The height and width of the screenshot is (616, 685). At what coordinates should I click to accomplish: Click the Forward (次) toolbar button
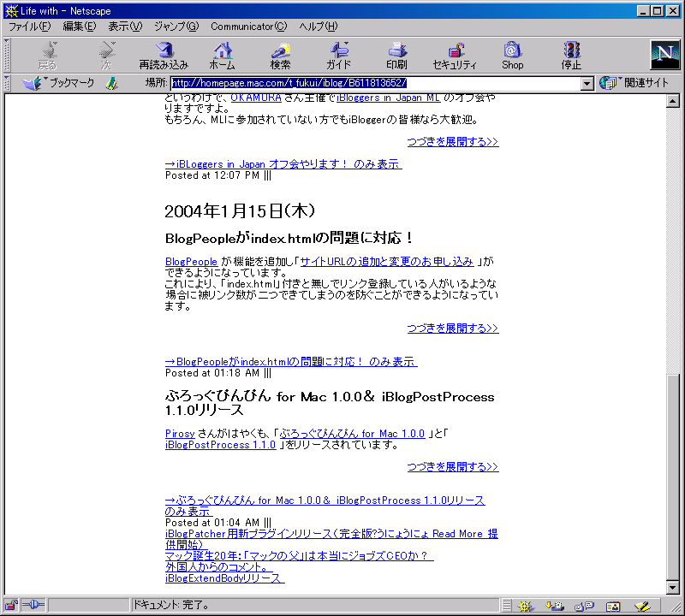106,56
